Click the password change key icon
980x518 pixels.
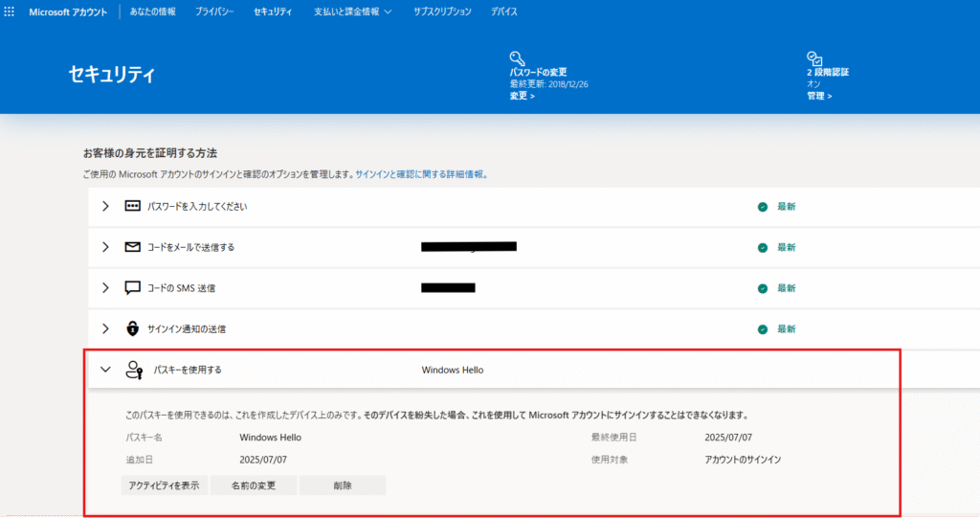tap(517, 58)
